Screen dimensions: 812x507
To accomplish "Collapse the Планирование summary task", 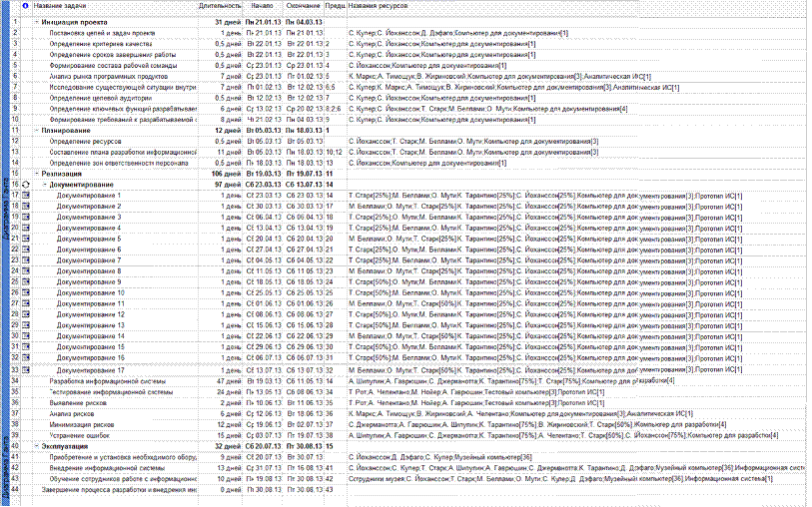I will pyautogui.click(x=37, y=131).
